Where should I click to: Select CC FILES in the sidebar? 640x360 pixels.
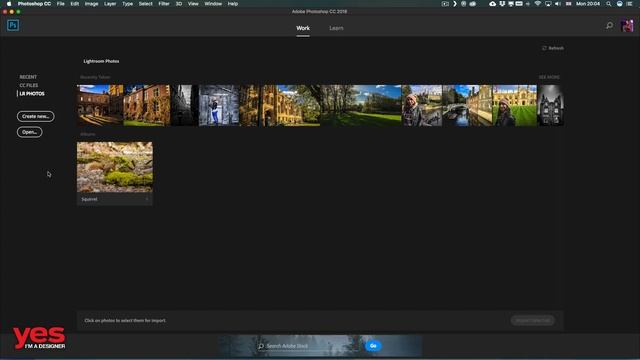(x=29, y=85)
